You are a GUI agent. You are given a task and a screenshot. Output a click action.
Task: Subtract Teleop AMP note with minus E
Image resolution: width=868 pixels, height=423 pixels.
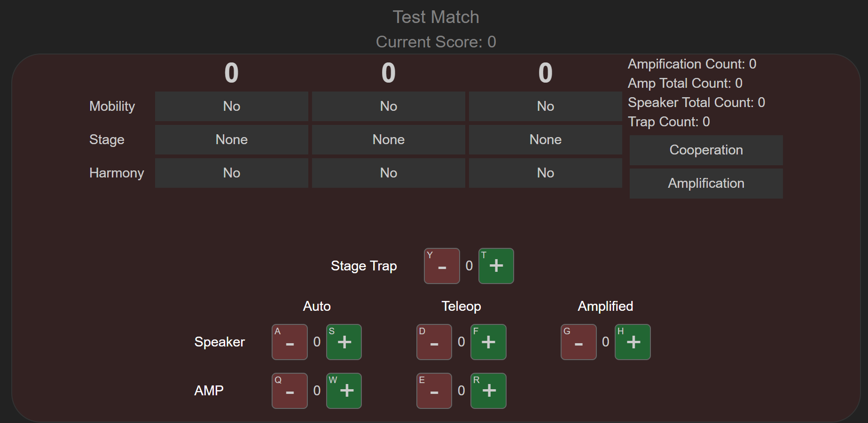434,391
